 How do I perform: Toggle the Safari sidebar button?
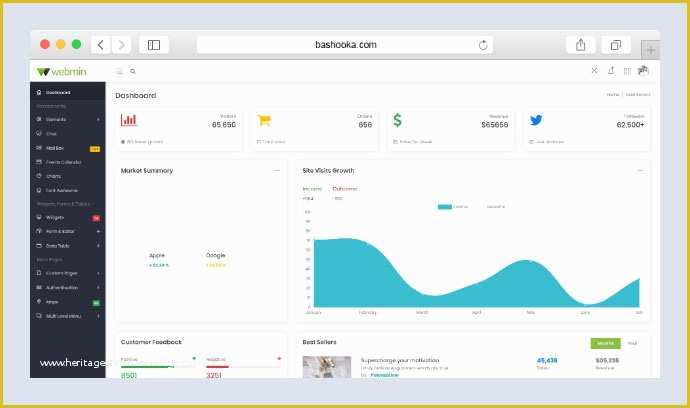coord(154,45)
